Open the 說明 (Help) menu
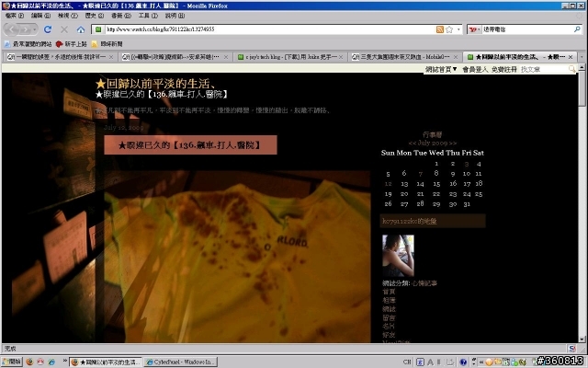 click(175, 16)
